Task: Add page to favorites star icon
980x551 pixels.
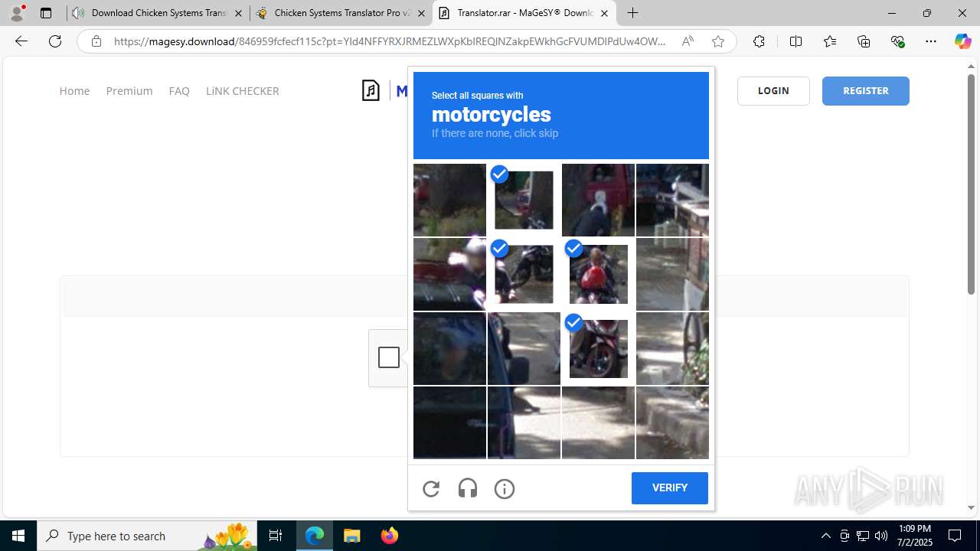Action: point(718,41)
